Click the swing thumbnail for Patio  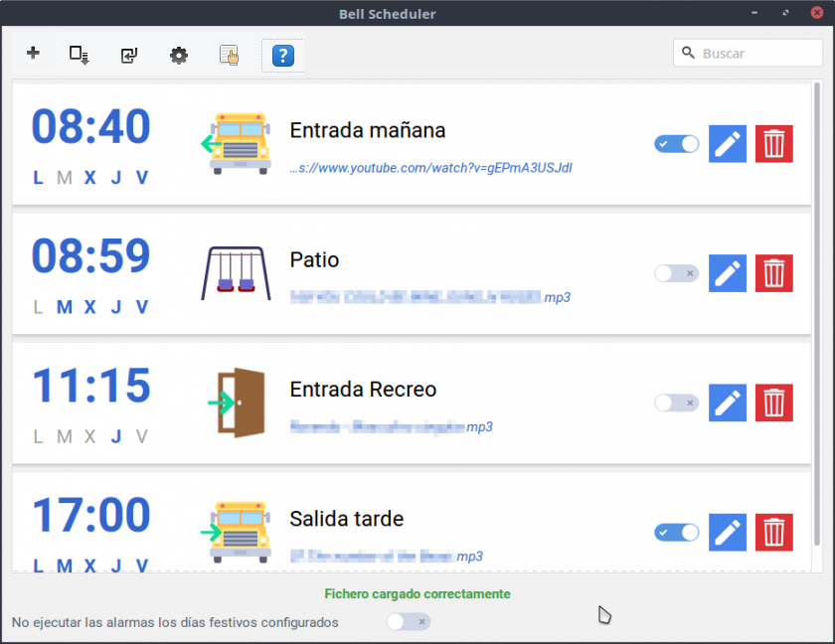235,273
